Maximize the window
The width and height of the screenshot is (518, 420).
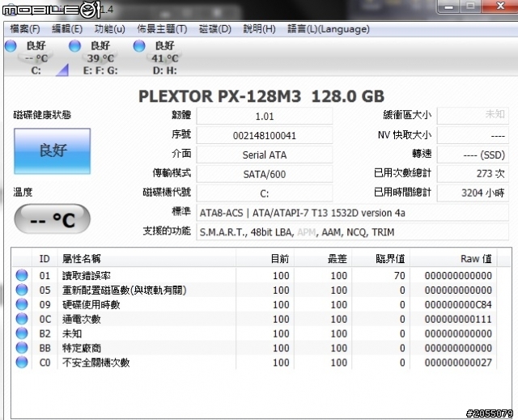471,6
